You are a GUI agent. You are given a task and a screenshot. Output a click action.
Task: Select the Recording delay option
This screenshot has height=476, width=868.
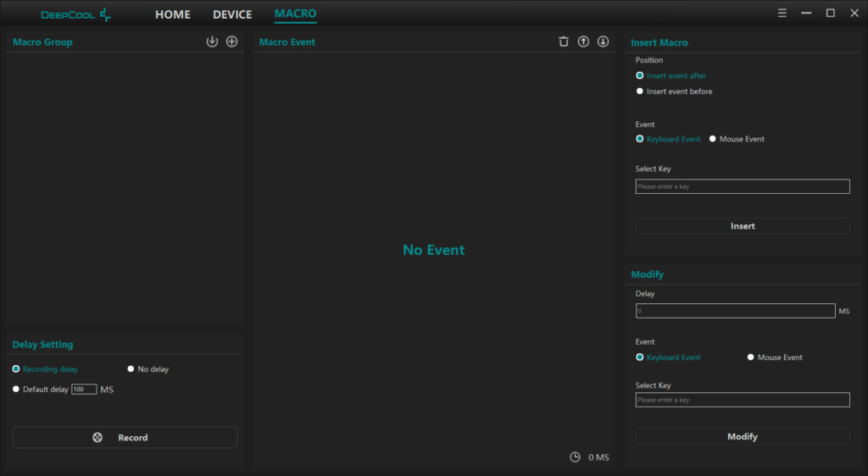pos(16,369)
